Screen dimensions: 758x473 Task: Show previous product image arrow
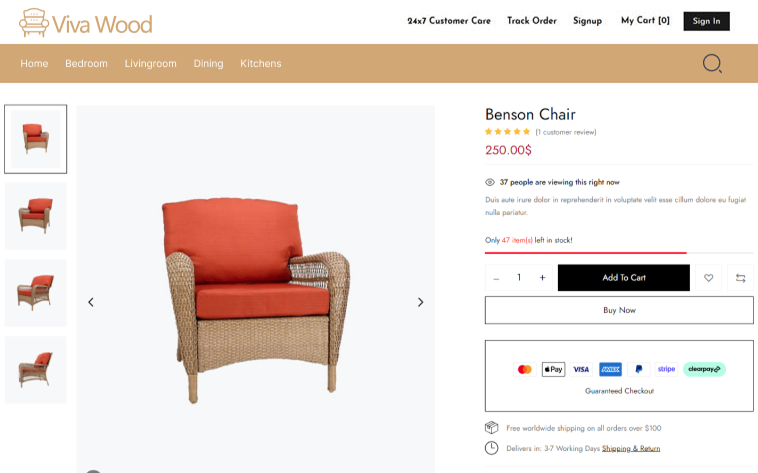[x=91, y=302]
